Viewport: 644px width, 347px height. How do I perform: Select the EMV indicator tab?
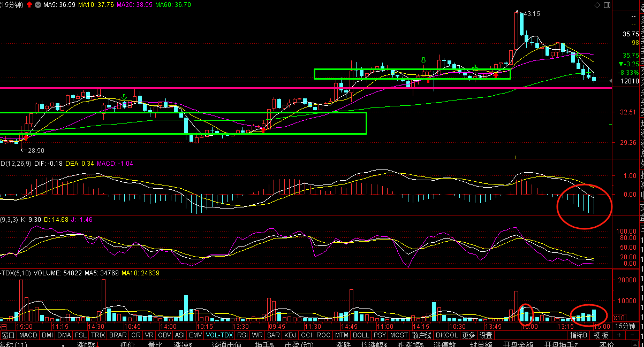(x=196, y=335)
